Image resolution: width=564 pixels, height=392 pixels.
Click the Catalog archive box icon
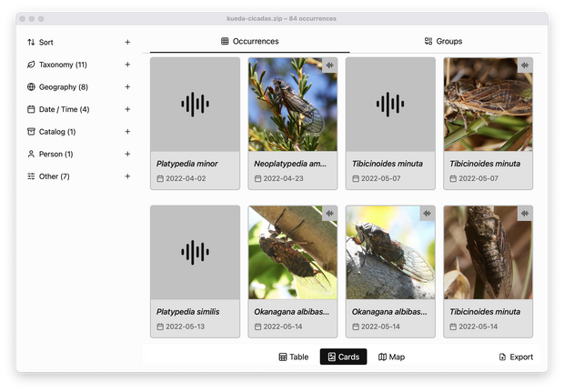31,132
